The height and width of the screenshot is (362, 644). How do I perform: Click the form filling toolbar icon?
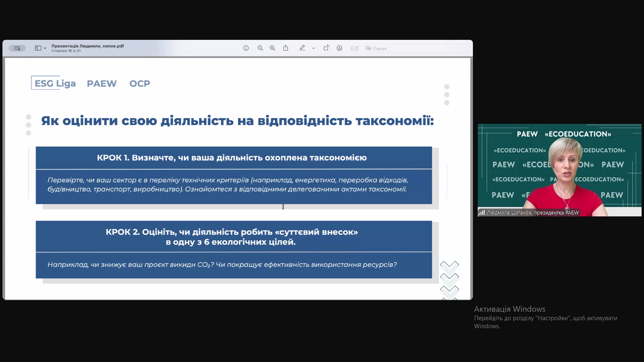coord(354,48)
